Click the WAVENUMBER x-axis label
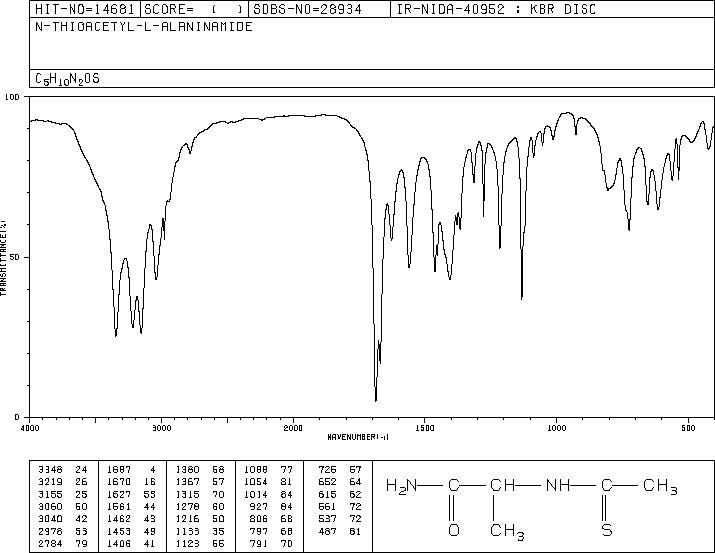The width and height of the screenshot is (715, 553). click(358, 437)
